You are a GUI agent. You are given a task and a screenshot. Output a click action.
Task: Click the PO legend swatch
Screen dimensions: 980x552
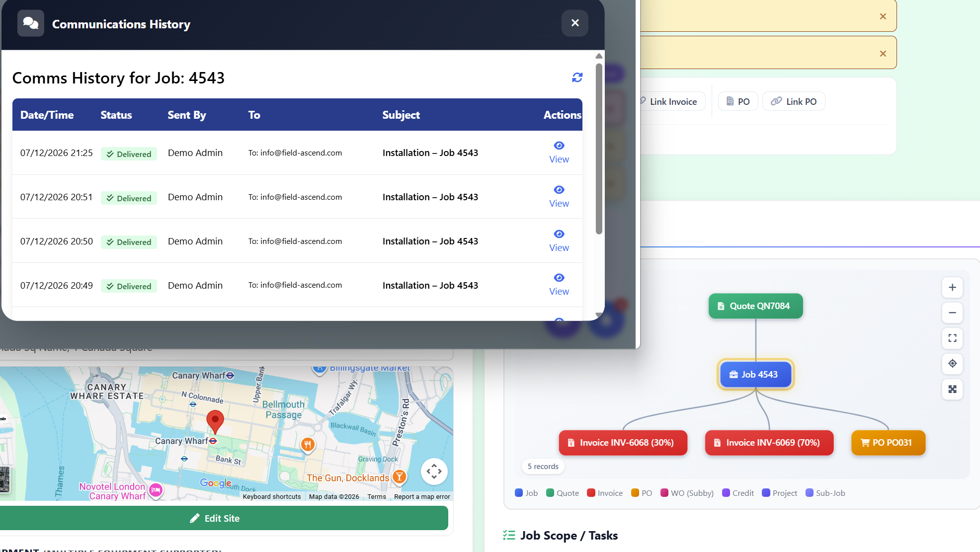click(635, 493)
